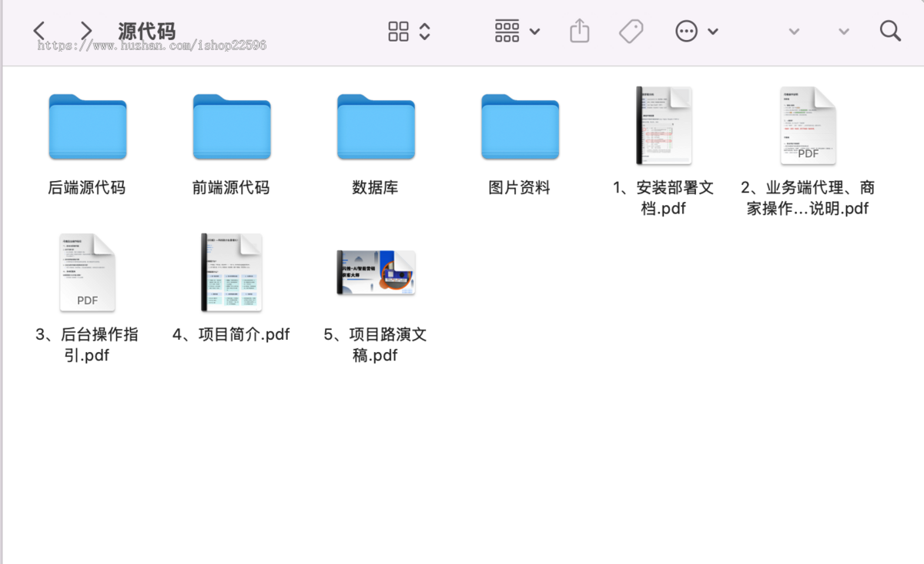Open the Edit Tags icon
The width and height of the screenshot is (924, 564).
[631, 32]
